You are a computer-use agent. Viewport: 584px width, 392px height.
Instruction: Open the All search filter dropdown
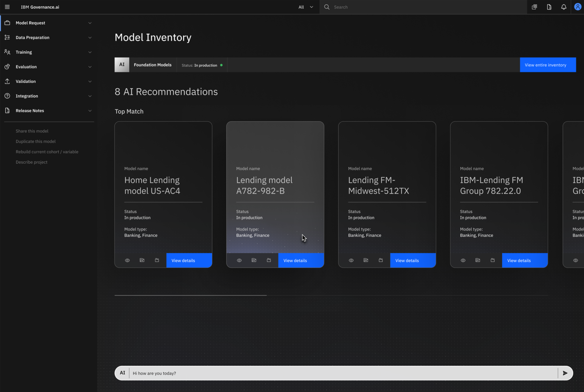pyautogui.click(x=305, y=7)
